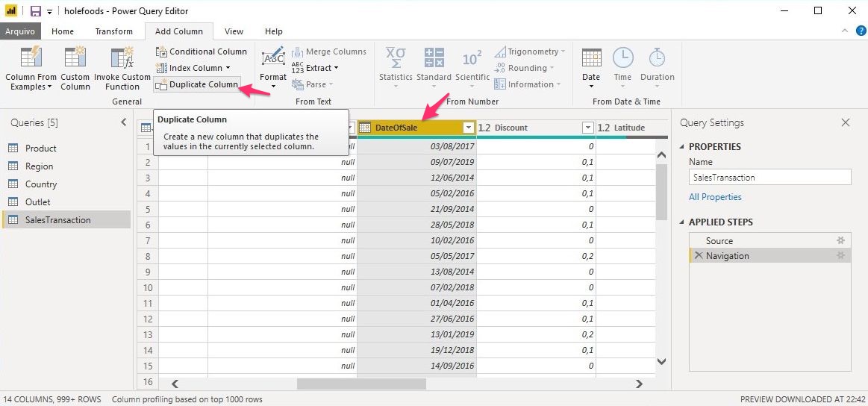Open the Source step settings gear
868x406 pixels.
pos(840,241)
